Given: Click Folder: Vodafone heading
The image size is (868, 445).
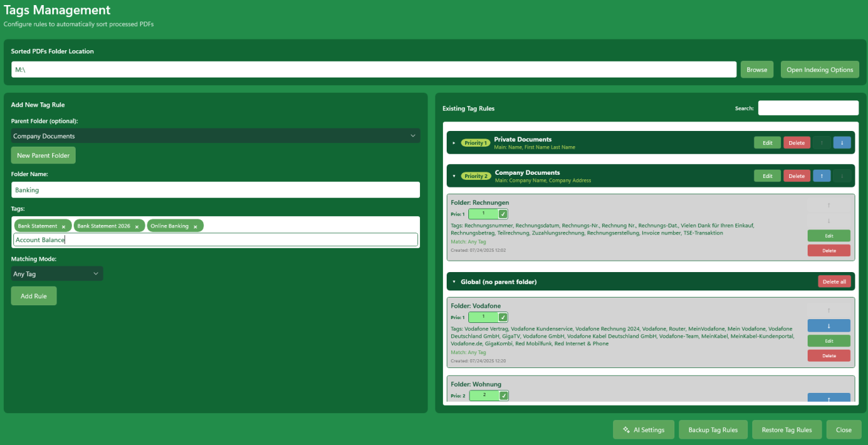Looking at the screenshot, I should click(476, 306).
